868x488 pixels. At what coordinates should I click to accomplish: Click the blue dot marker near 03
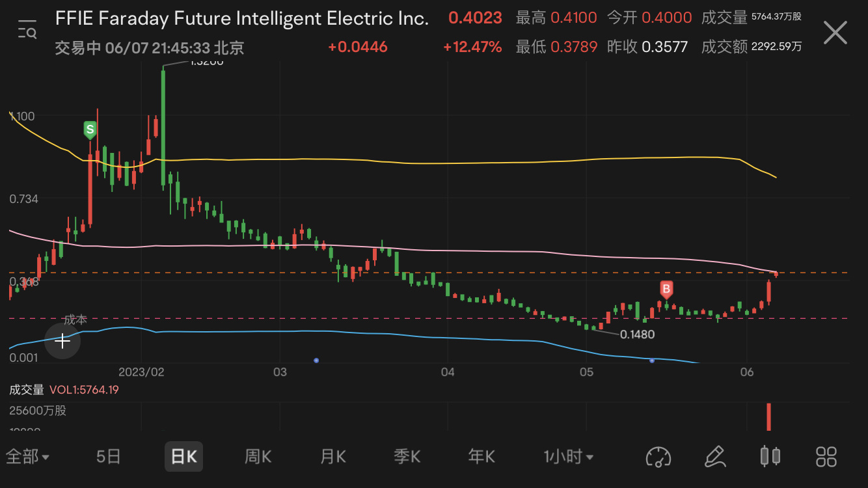coord(316,360)
